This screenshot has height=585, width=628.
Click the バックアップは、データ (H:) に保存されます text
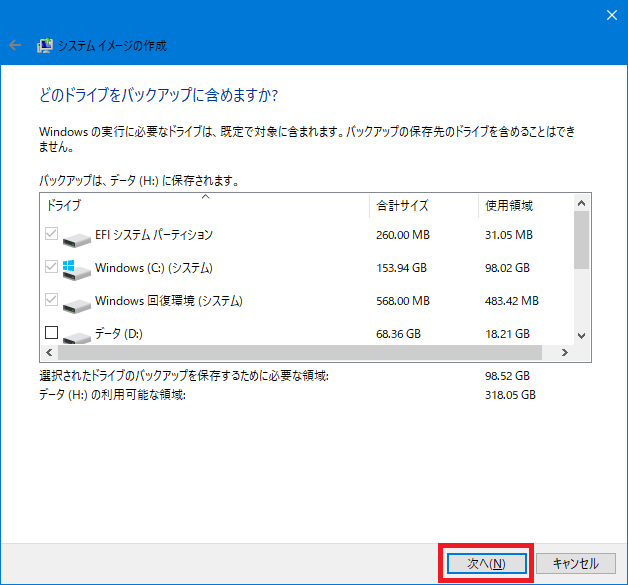point(139,181)
